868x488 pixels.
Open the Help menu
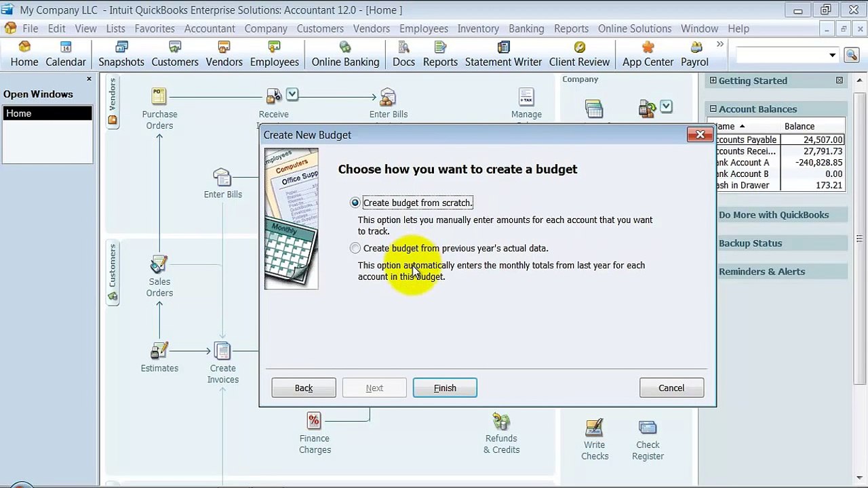click(738, 28)
